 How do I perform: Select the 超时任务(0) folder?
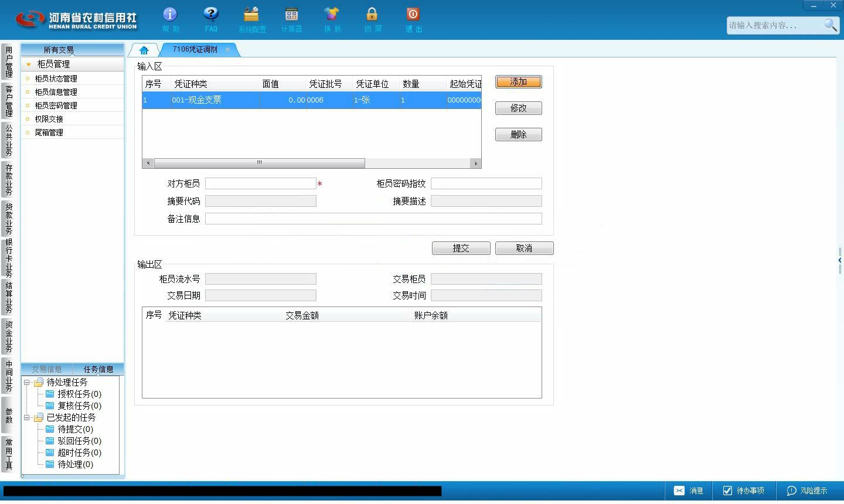tap(73, 452)
